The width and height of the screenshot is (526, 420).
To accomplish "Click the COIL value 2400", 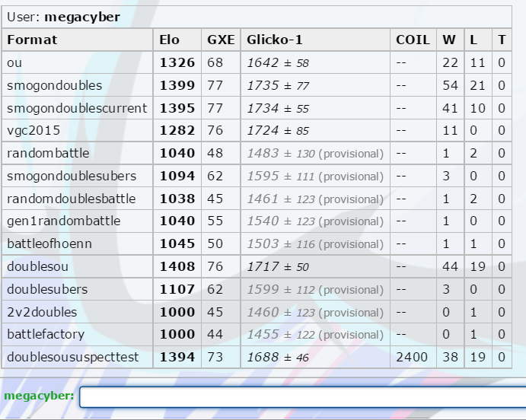I will click(x=413, y=357).
